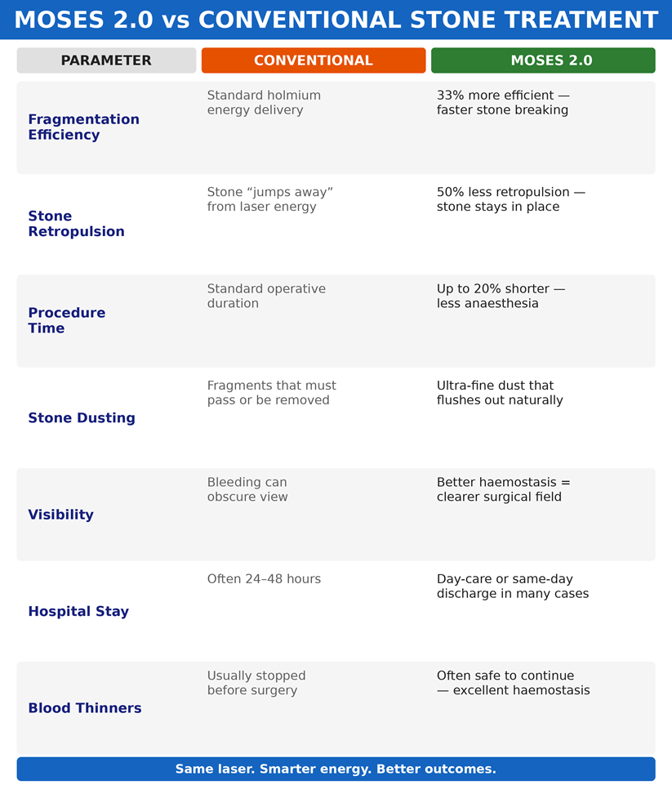Click '33% more efficient' text
Image resolution: width=672 pixels, height=785 pixels.
pos(495,95)
